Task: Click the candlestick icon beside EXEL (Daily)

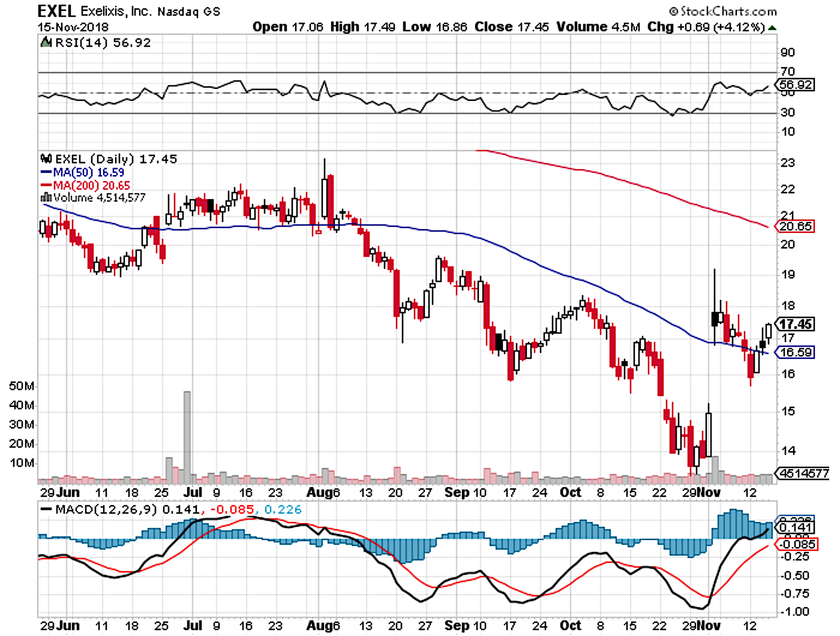Action: pos(46,159)
